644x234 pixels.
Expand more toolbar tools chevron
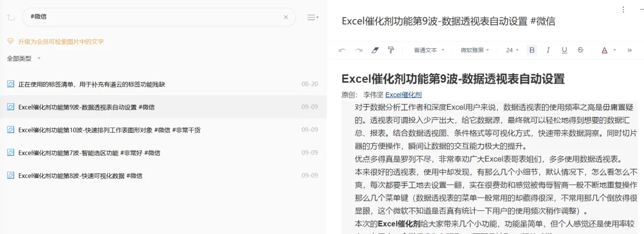[x=629, y=50]
